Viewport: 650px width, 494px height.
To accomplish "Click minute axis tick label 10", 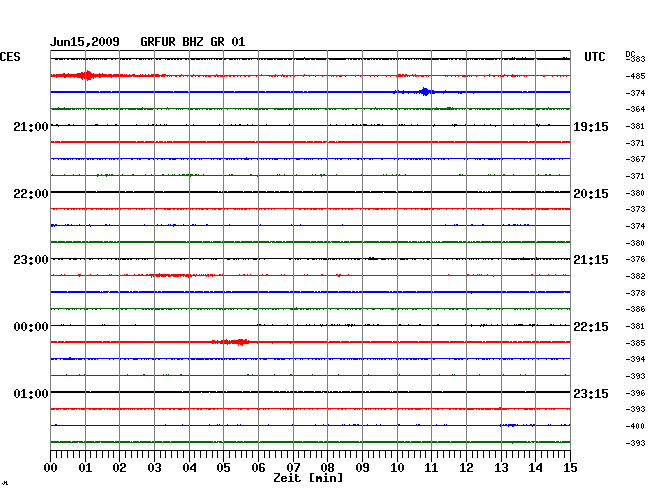I will (x=397, y=468).
